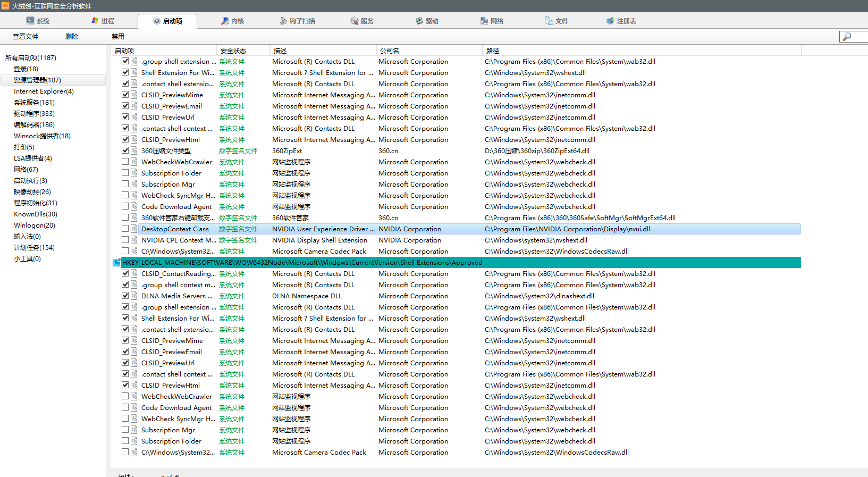
Task: Click the 删除 button
Action: point(72,36)
